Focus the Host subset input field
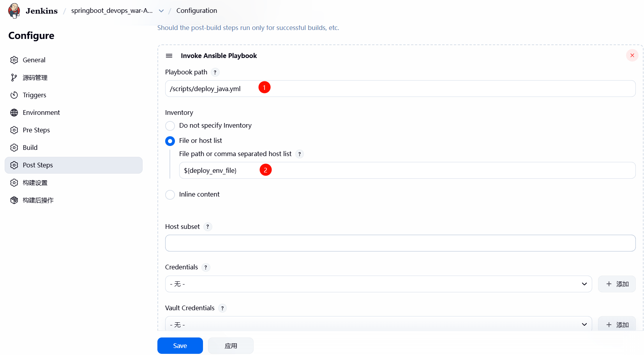This screenshot has height=355, width=644. coord(400,243)
